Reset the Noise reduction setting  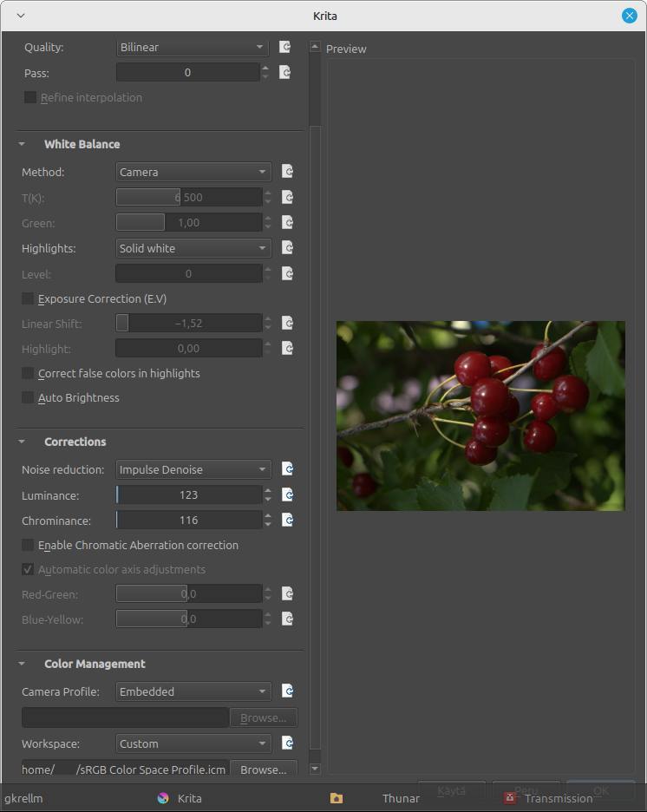288,469
